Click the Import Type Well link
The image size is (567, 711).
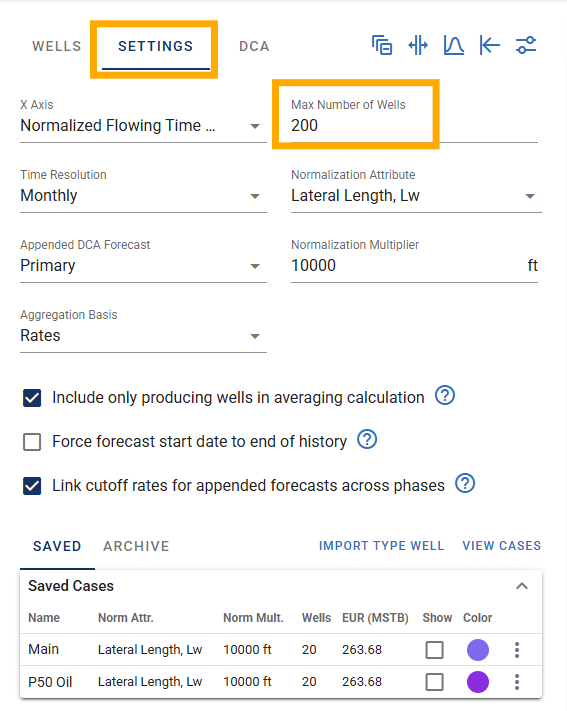381,545
